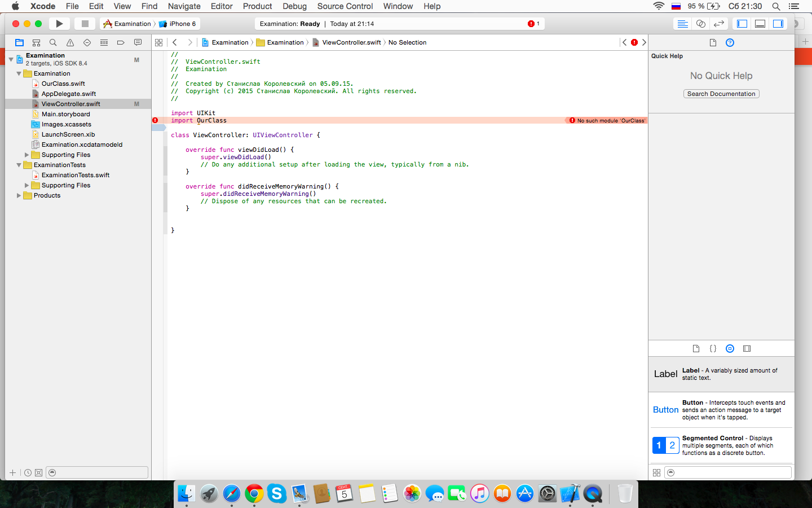Go back in editor history
This screenshot has height=508, width=812.
pos(175,42)
